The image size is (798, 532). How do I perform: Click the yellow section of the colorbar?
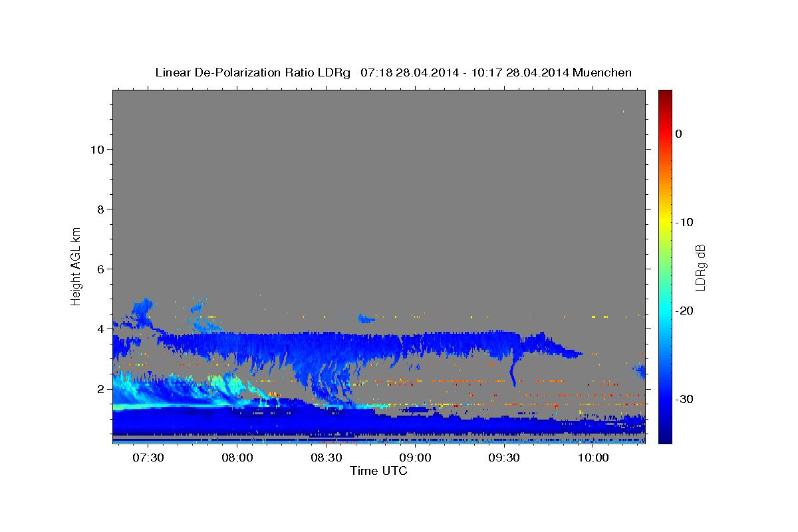(665, 222)
